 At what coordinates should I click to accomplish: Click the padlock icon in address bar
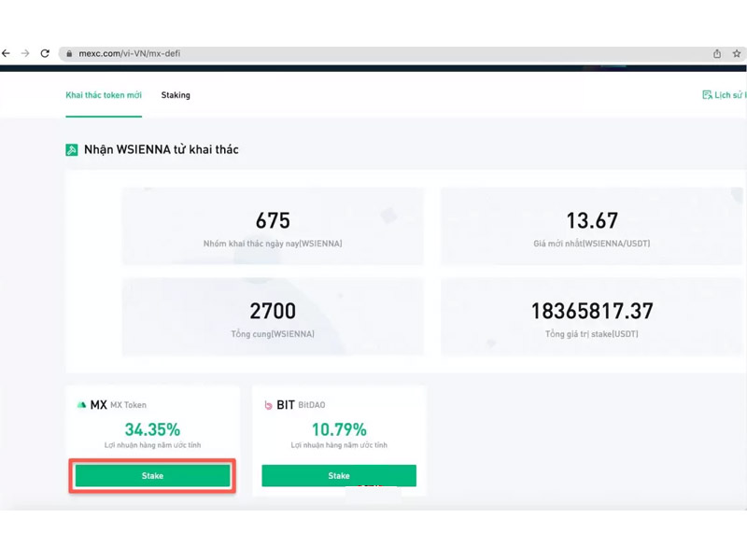tap(69, 54)
